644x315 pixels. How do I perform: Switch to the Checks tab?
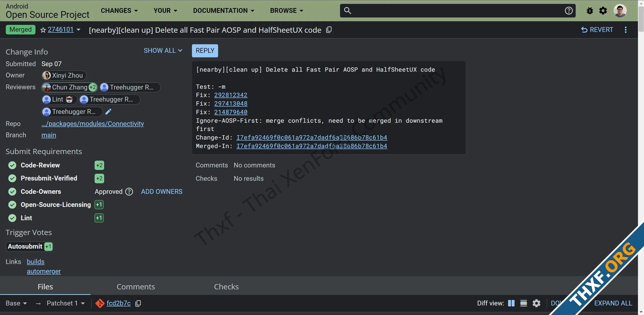click(226, 287)
